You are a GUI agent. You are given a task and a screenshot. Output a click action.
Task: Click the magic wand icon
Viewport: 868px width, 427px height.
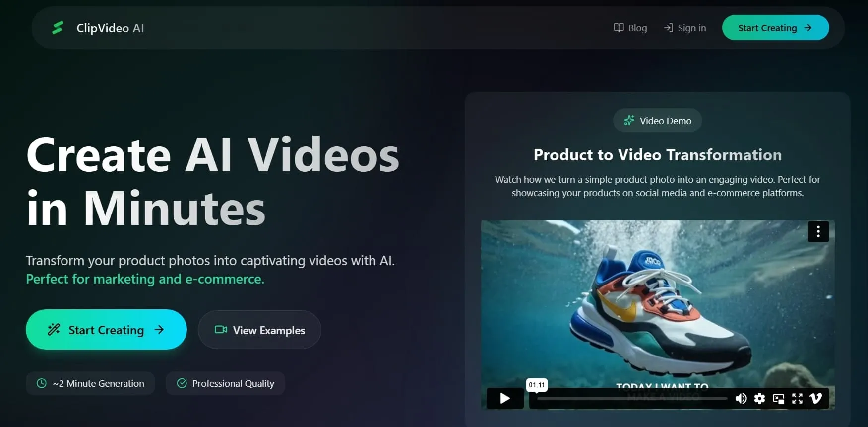tap(54, 329)
